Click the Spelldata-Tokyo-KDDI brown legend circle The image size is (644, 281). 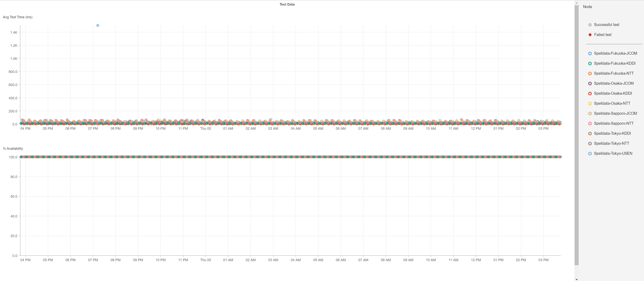(590, 134)
